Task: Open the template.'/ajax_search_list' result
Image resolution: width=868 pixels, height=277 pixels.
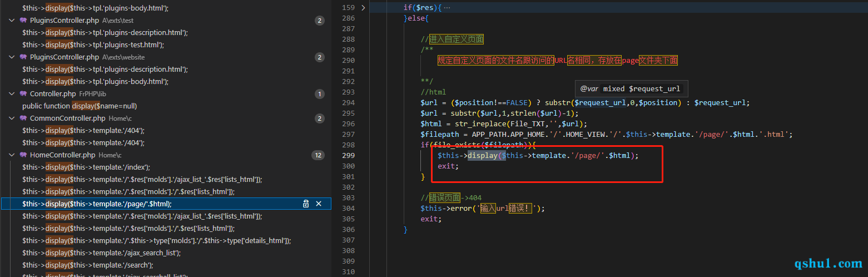Action: [101, 253]
